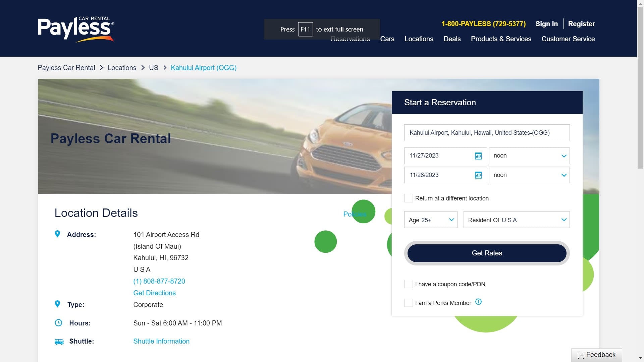Expand the Age 25+ dropdown
The height and width of the screenshot is (362, 644).
point(431,220)
